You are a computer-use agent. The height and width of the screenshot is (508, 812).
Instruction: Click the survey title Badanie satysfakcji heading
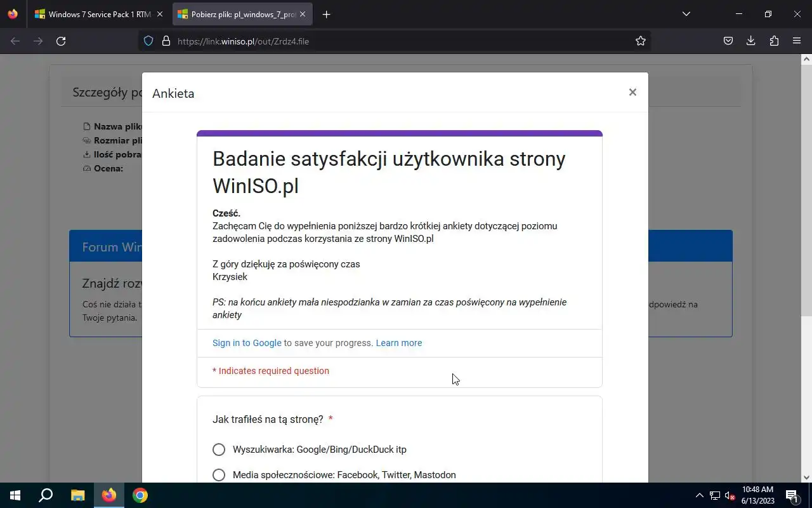tap(389, 172)
